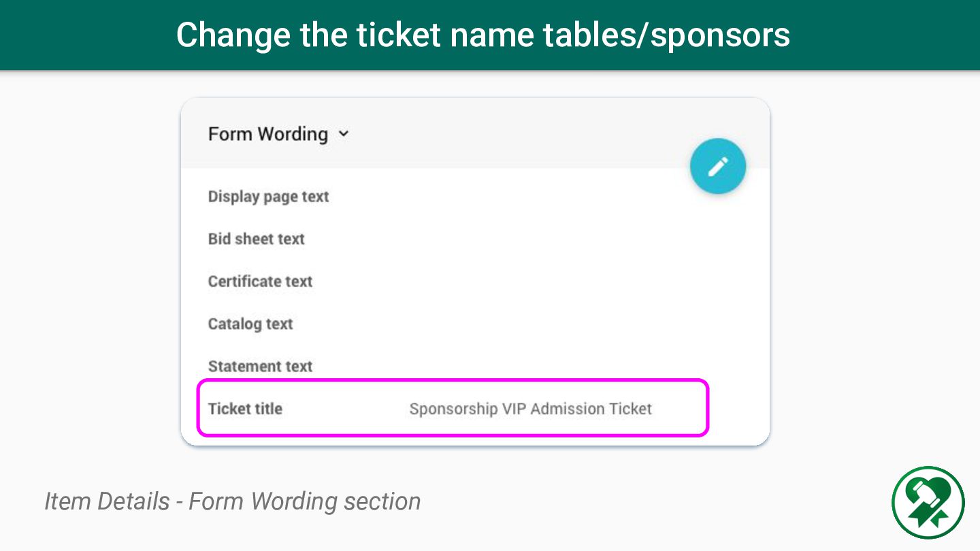Viewport: 980px width, 551px height.
Task: Click the Sponsorship VIP Admission Ticket value
Action: pos(531,409)
